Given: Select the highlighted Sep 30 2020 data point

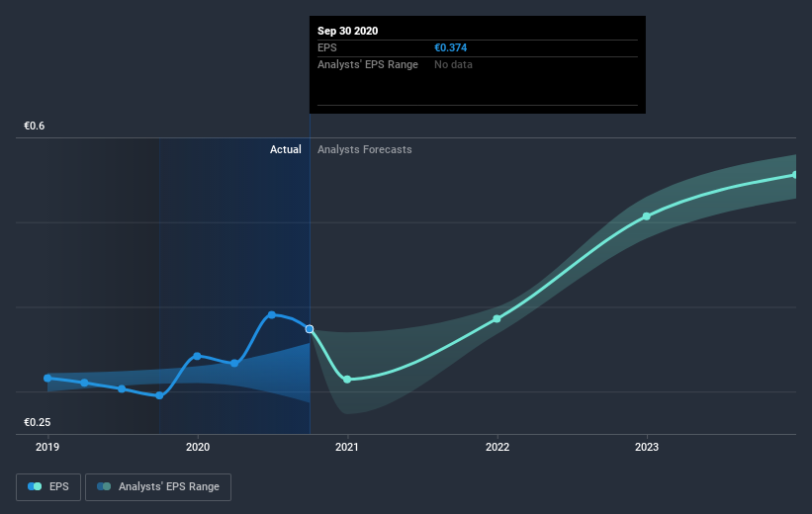Looking at the screenshot, I should tap(310, 329).
